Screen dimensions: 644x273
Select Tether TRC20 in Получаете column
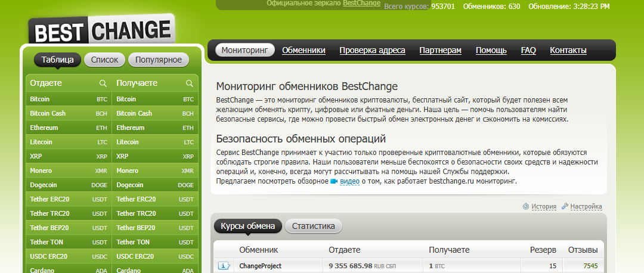click(x=155, y=213)
